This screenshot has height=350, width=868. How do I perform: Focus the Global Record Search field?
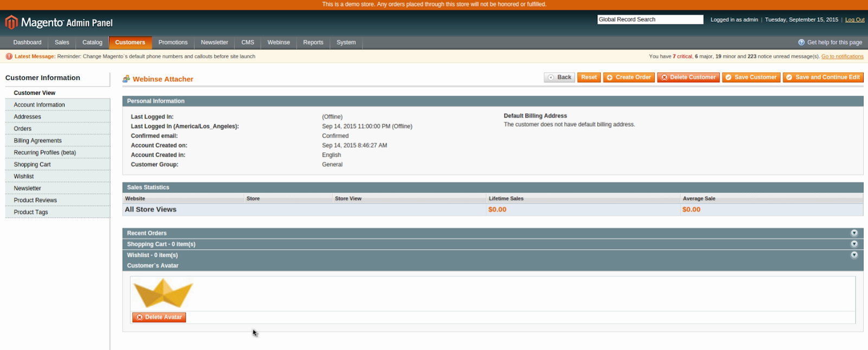[650, 20]
